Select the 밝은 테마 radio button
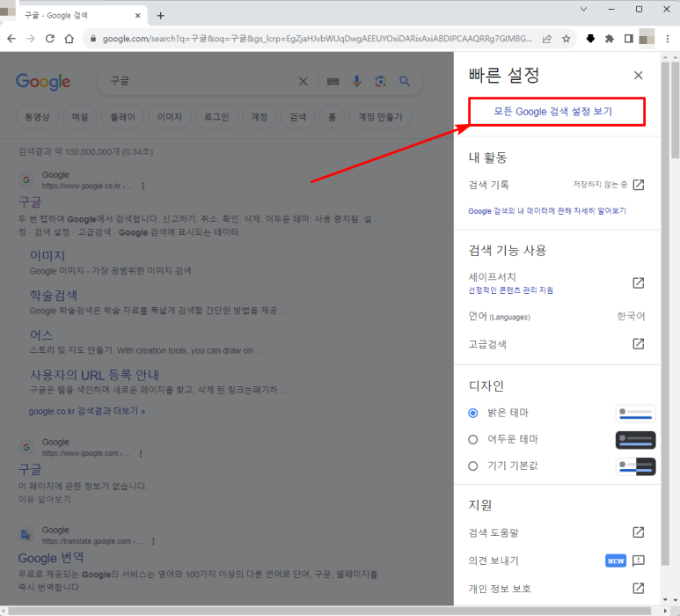680x616 pixels. click(473, 413)
